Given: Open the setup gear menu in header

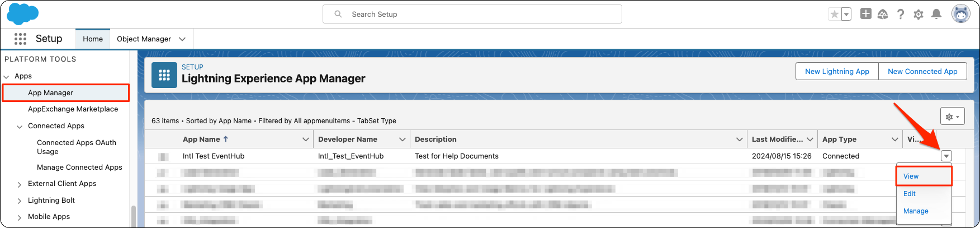Looking at the screenshot, I should coord(919,15).
